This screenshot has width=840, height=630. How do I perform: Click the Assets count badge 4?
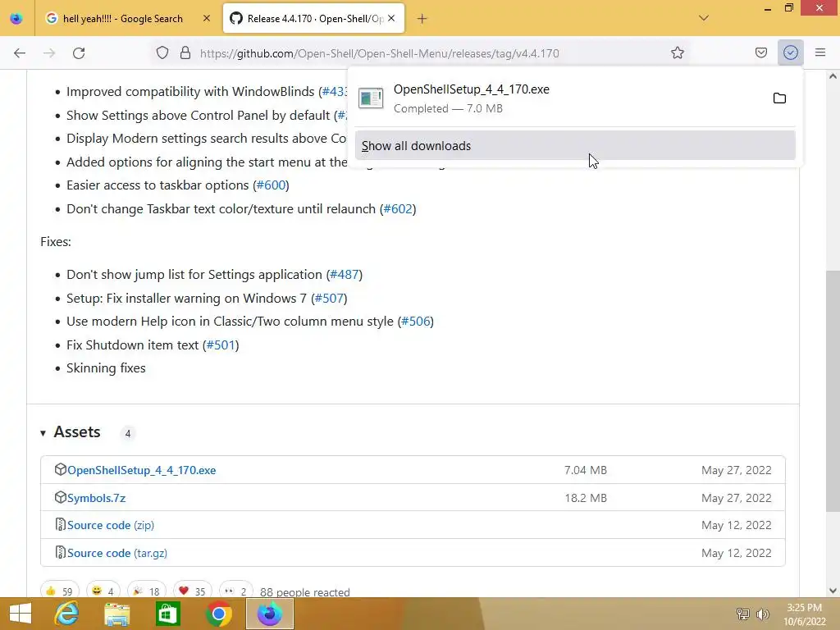tap(127, 433)
